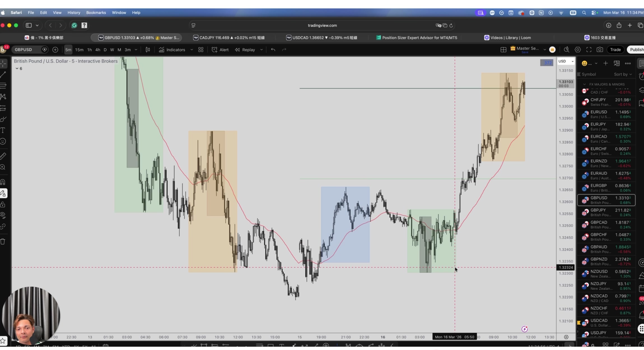Image resolution: width=644 pixels, height=350 pixels.
Task: Open the chart style candles icon
Action: coord(148,50)
